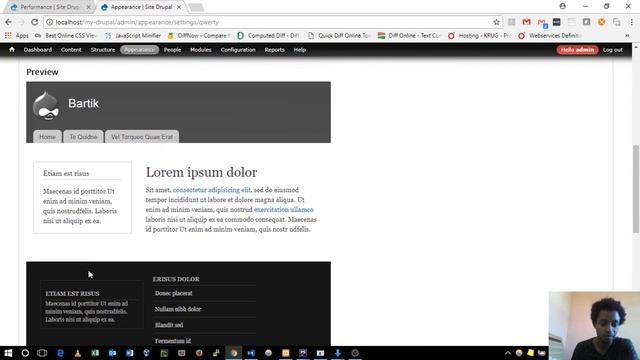Select the Home tab in Bartik preview
Screen dimensions: 640x360
point(47,137)
